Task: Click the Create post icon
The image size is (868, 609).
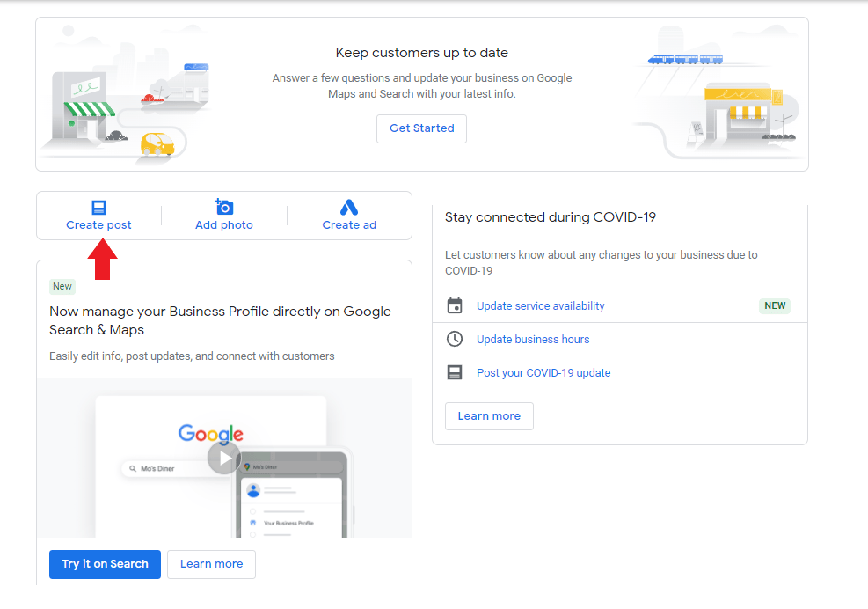Action: pos(98,208)
